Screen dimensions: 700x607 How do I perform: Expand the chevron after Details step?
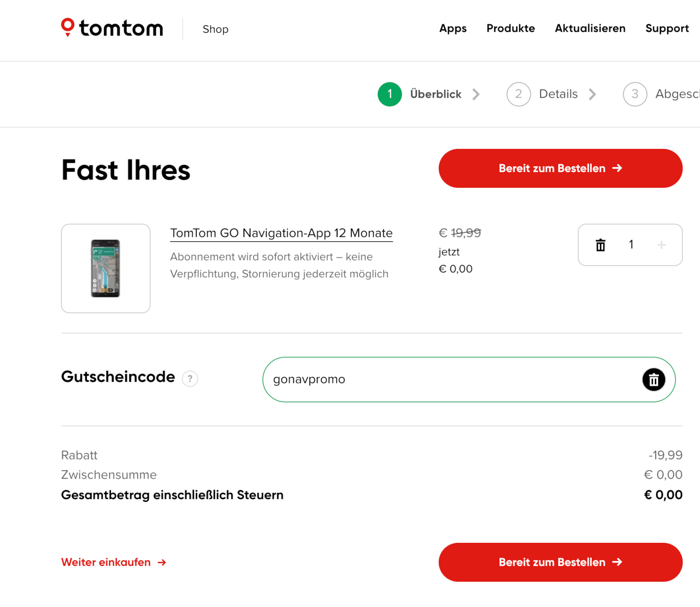click(x=592, y=94)
